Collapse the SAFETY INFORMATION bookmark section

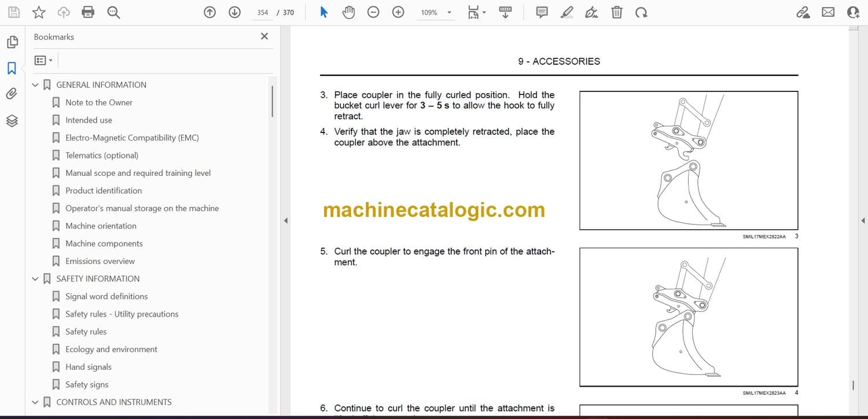point(35,279)
